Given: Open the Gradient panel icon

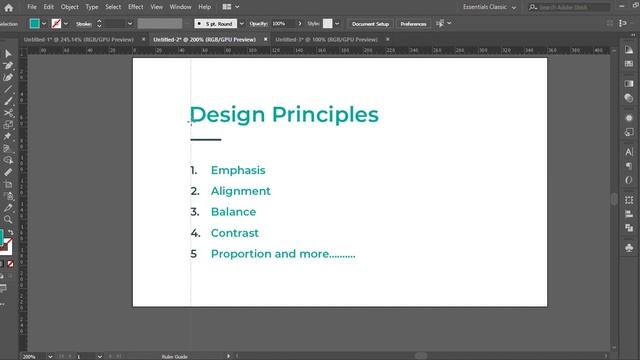Looking at the screenshot, I should click(x=629, y=84).
